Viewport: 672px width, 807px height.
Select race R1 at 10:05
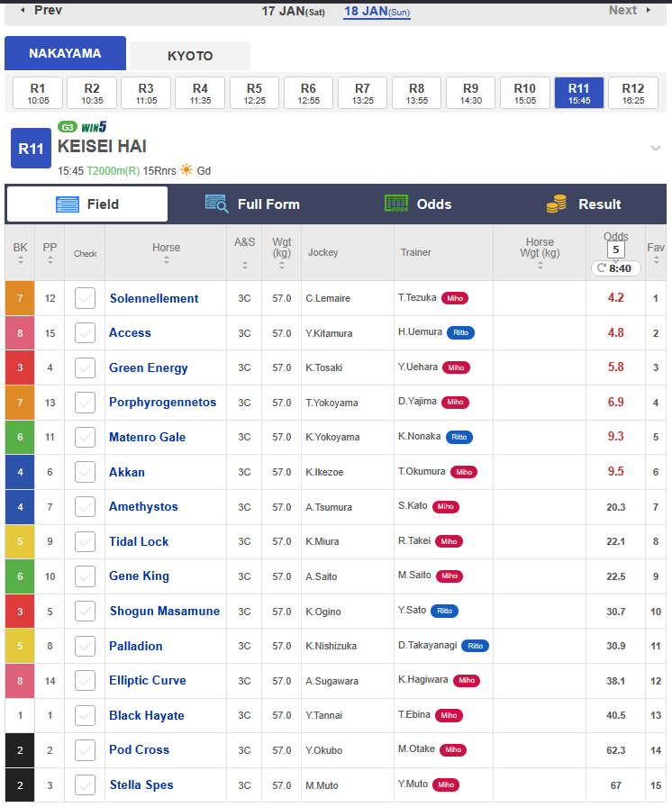[x=38, y=93]
